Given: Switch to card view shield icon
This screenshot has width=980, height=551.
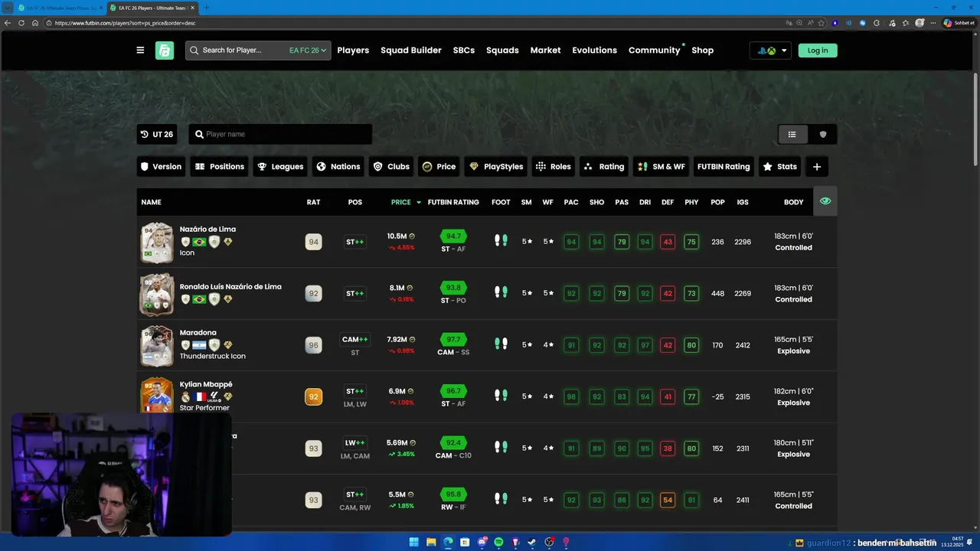Looking at the screenshot, I should pyautogui.click(x=823, y=134).
